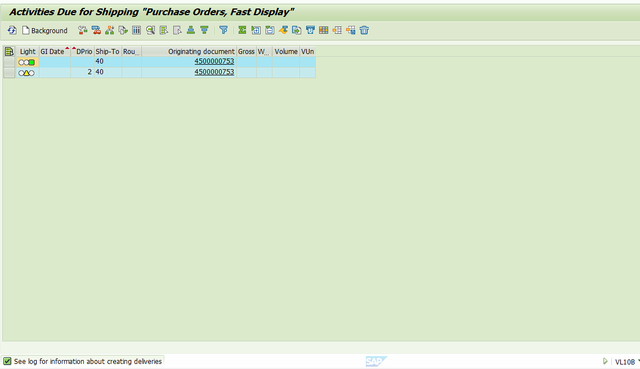Expand the VL10B transaction dropdown arrow
This screenshot has width=640, height=369.
coord(638,361)
